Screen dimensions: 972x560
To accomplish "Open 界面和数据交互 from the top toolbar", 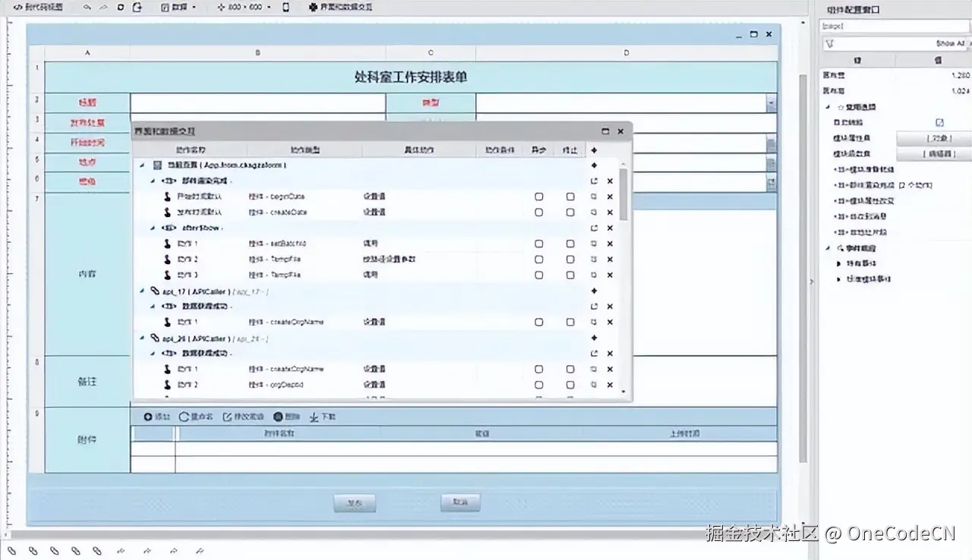I will [341, 8].
